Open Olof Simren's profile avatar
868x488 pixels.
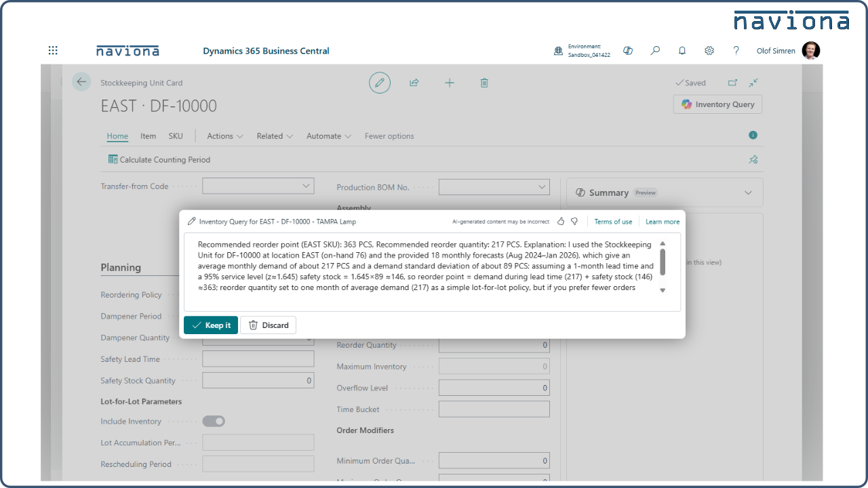pos(811,51)
